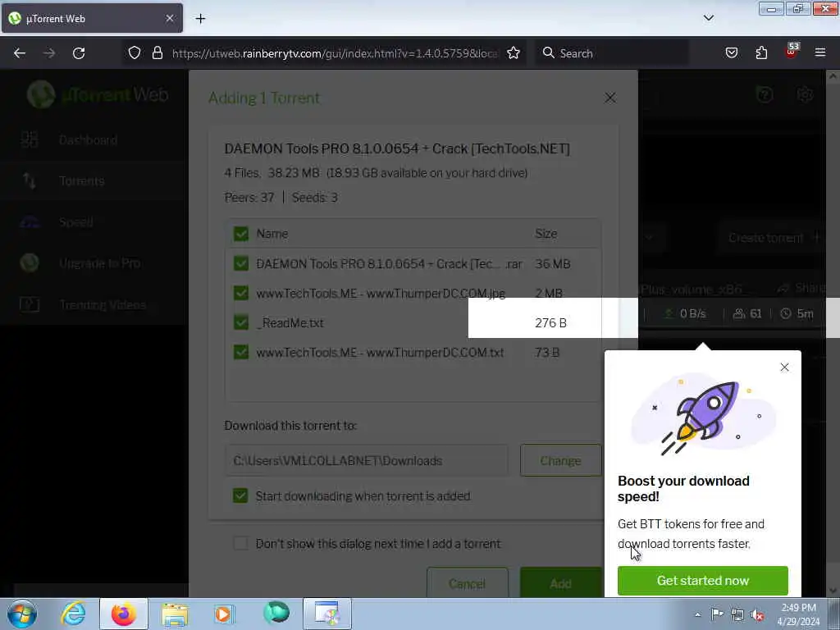The height and width of the screenshot is (630, 840).
Task: Close the Boost your download speed popup
Action: click(x=784, y=367)
